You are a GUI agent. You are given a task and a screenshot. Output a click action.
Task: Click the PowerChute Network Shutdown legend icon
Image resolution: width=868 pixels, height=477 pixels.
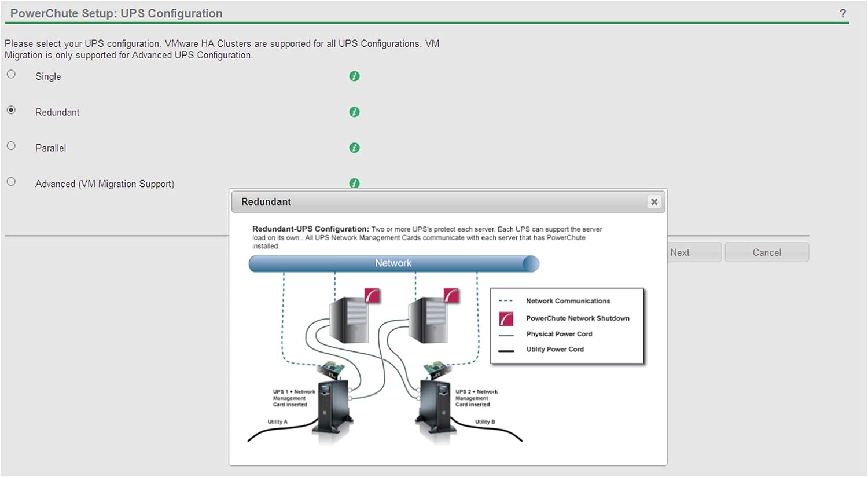(506, 318)
